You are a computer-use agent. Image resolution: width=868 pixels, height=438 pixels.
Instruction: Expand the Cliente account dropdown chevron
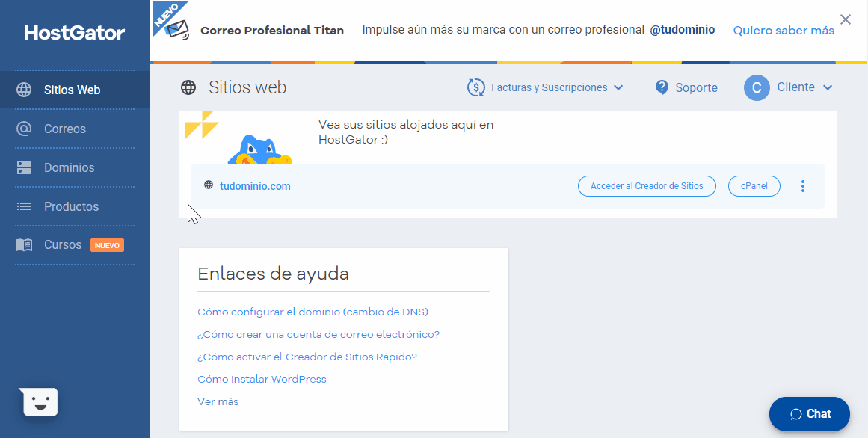click(828, 87)
